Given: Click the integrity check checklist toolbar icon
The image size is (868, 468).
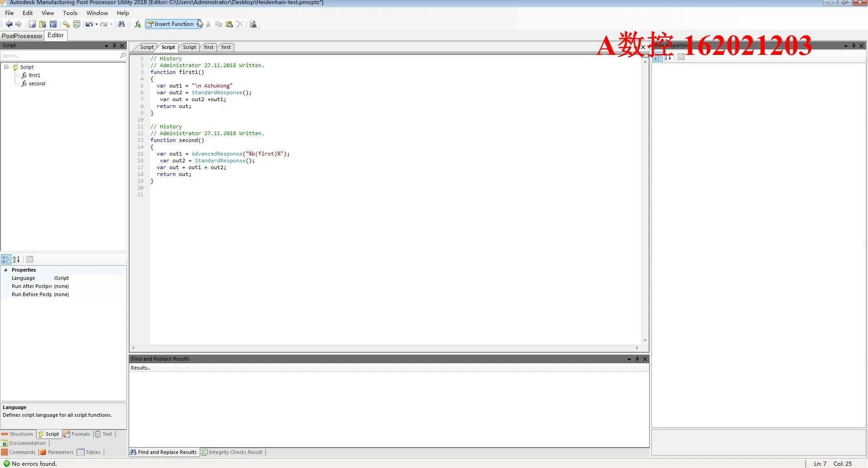Looking at the screenshot, I should point(77,24).
